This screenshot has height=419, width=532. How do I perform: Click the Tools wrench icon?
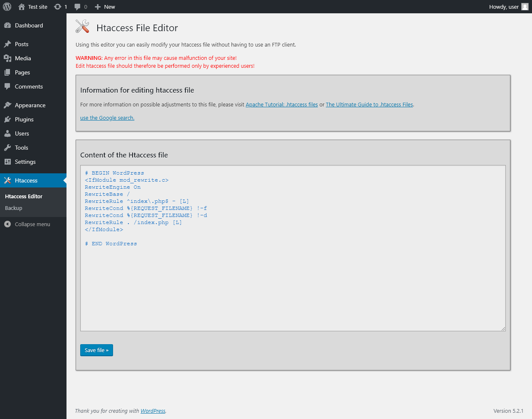tap(7, 148)
